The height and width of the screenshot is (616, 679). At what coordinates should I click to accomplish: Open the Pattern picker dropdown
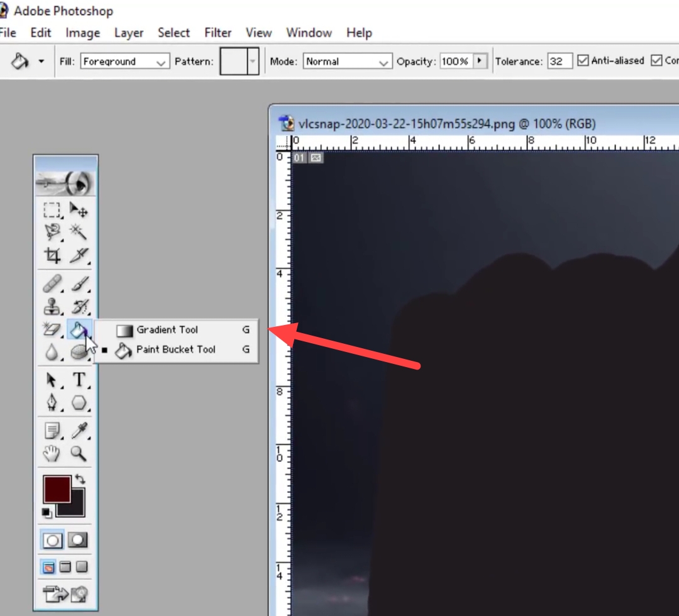(x=253, y=61)
